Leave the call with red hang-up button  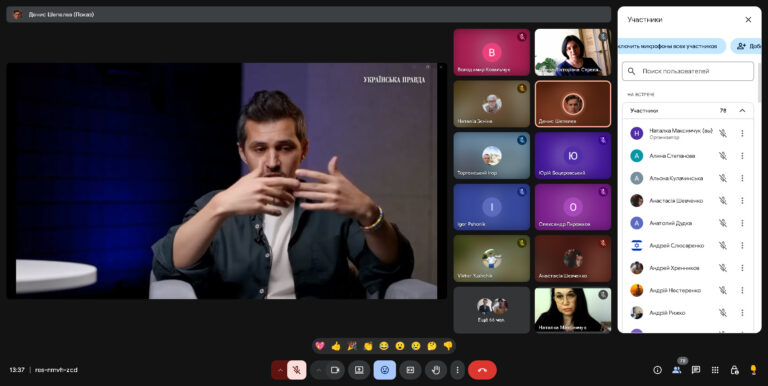tap(482, 370)
